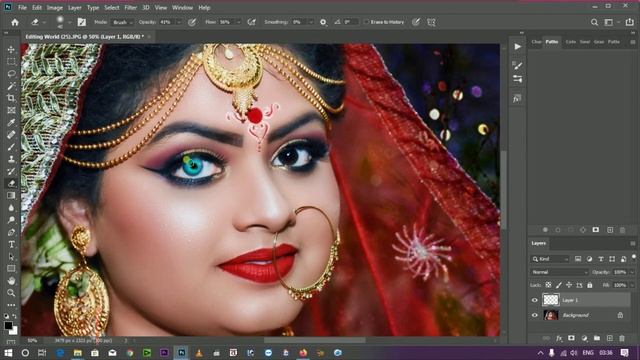Open the Smoothing value dropdown
The height and width of the screenshot is (360, 640).
coord(311,22)
